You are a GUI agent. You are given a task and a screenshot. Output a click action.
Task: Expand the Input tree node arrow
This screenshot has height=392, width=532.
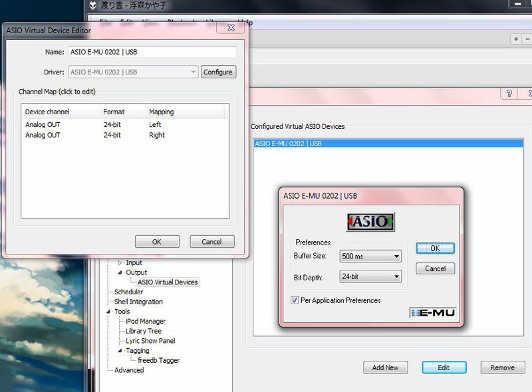tap(120, 263)
